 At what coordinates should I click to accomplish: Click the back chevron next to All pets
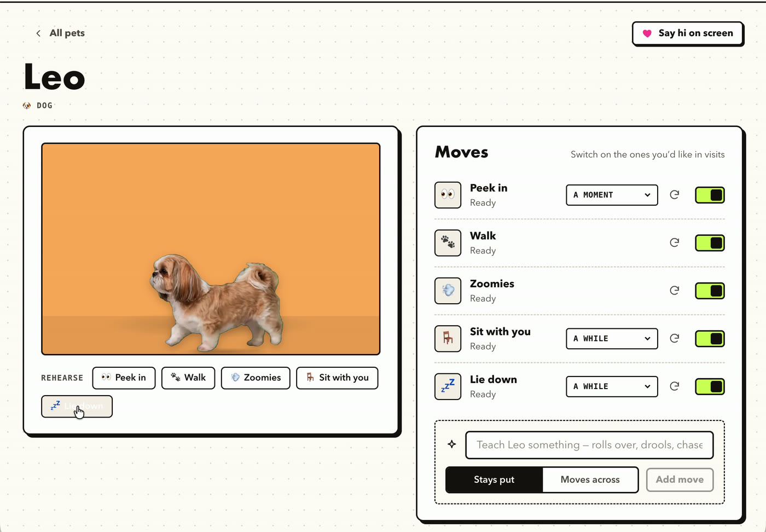pos(38,33)
